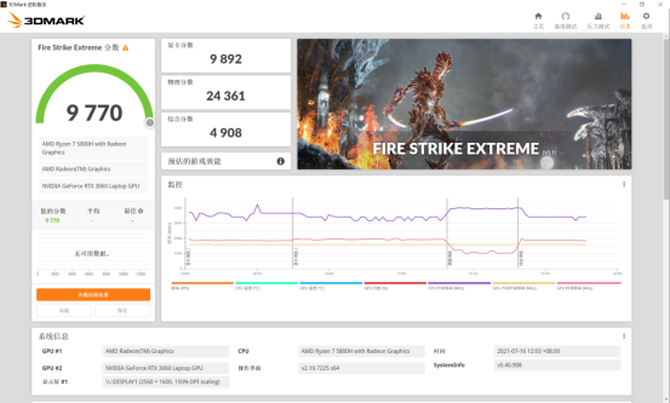Click the CPU value in System Info
Viewport: 670px width, 403px height.
point(361,351)
